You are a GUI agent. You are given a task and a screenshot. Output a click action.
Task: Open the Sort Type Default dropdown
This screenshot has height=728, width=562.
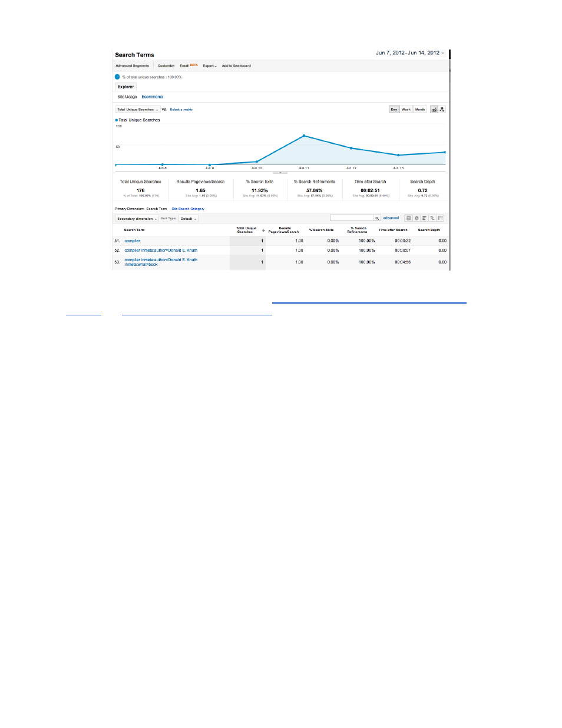tap(188, 219)
